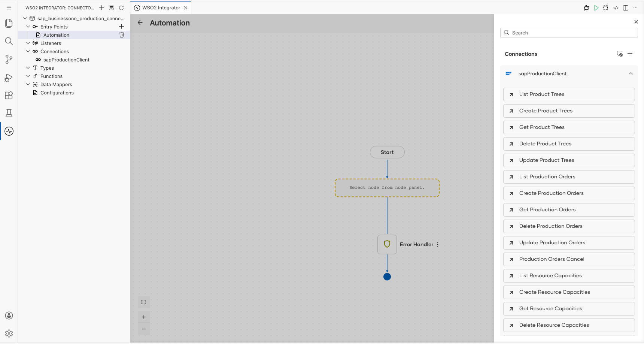Add the Delete Product Trees action
The width and height of the screenshot is (644, 344).
click(569, 144)
